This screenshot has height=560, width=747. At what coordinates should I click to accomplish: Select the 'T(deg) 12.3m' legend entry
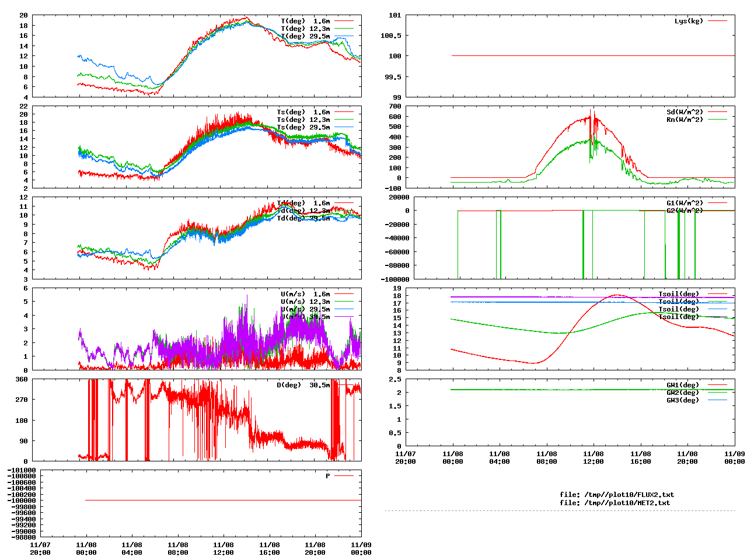305,29
